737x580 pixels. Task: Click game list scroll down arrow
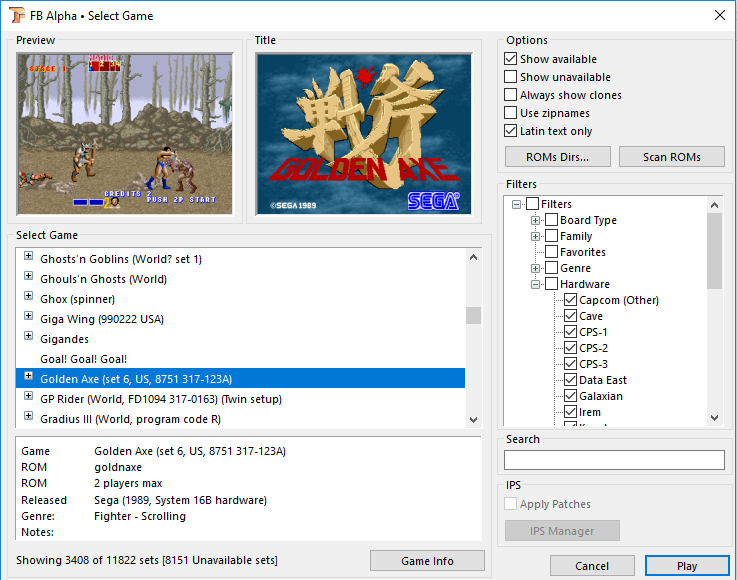point(473,420)
